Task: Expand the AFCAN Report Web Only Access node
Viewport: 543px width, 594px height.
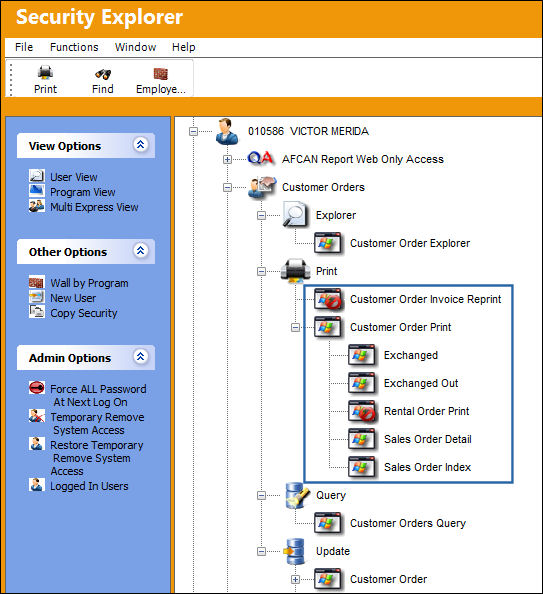Action: tap(227, 159)
